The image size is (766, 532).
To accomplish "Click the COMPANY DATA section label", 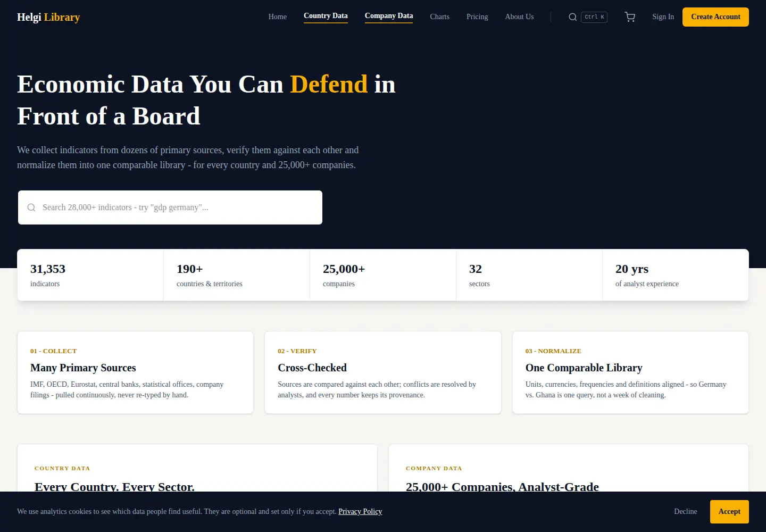I will (x=434, y=469).
